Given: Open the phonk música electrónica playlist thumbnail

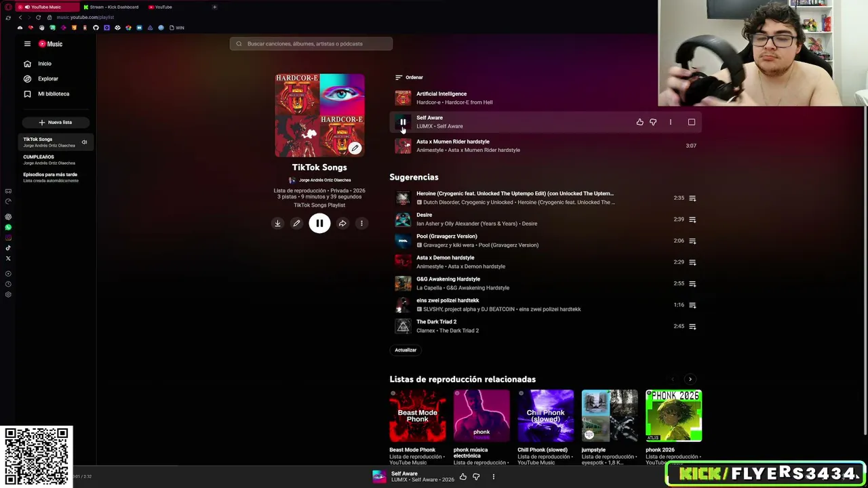Looking at the screenshot, I should 481,416.
